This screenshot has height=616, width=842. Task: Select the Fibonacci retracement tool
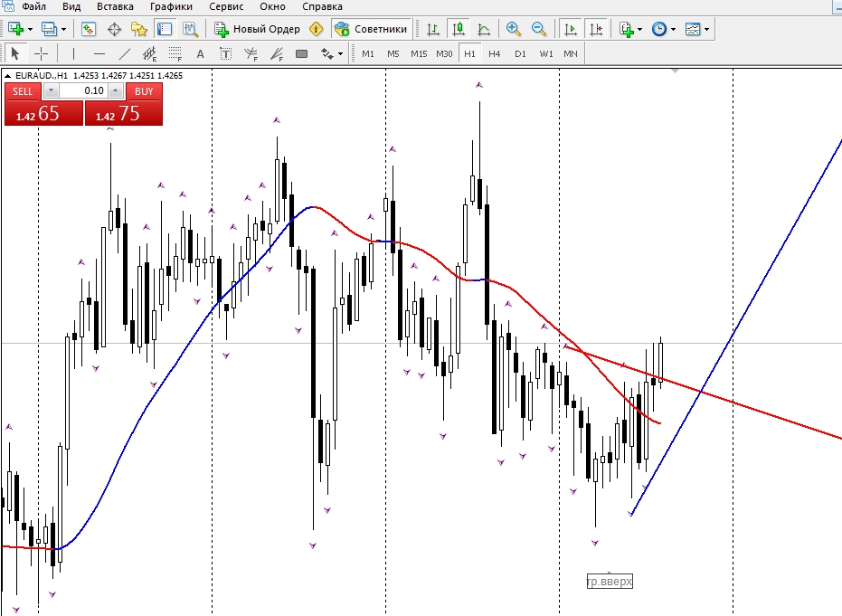click(x=175, y=53)
